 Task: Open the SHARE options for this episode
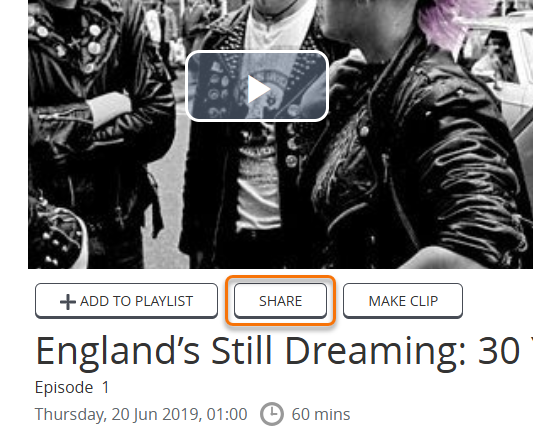(x=280, y=301)
